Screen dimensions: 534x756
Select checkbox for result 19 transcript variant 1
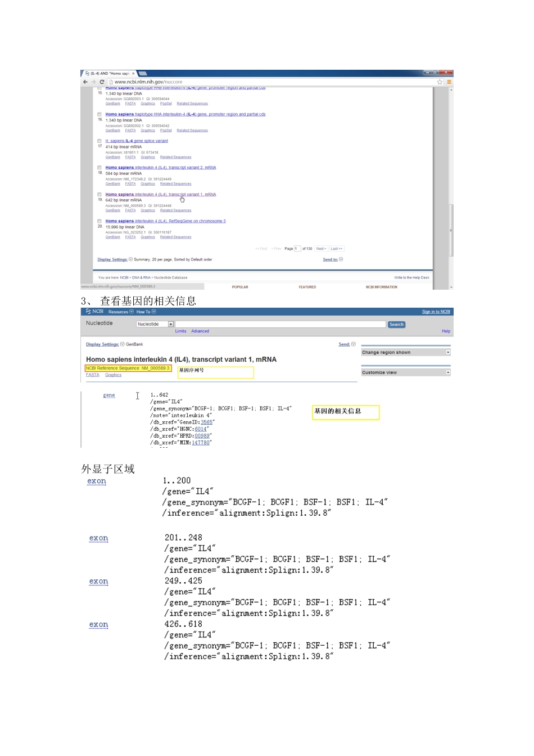[99, 194]
